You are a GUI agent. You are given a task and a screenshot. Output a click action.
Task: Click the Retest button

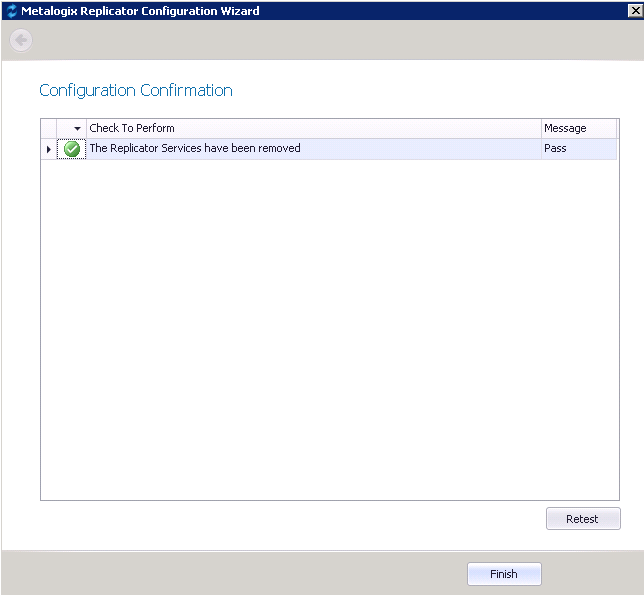tap(583, 519)
